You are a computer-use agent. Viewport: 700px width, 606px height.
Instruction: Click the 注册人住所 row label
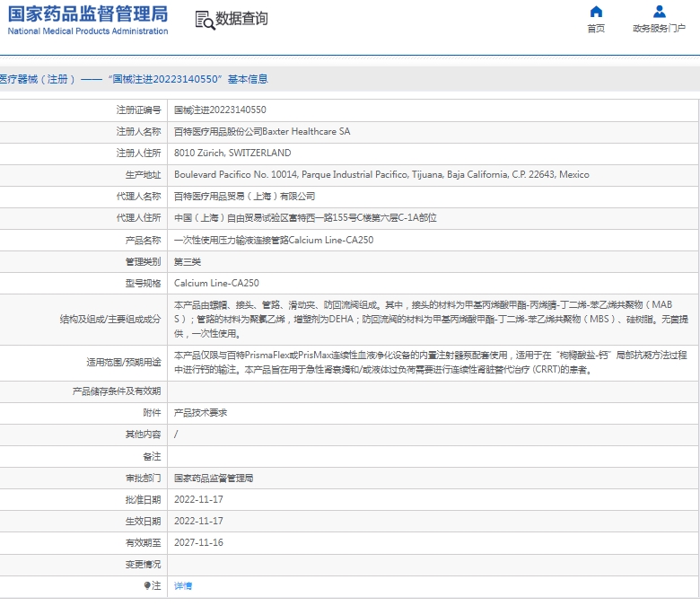[138, 154]
